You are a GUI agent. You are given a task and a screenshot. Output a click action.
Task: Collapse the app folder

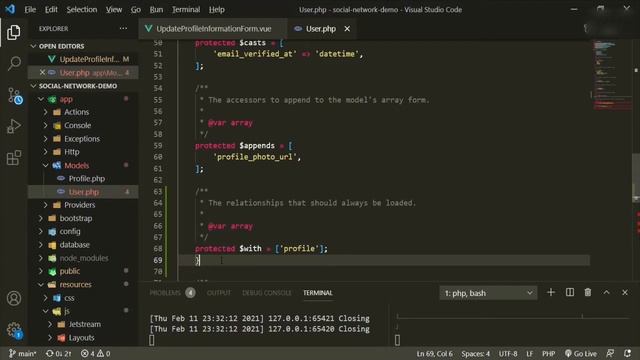(41, 99)
